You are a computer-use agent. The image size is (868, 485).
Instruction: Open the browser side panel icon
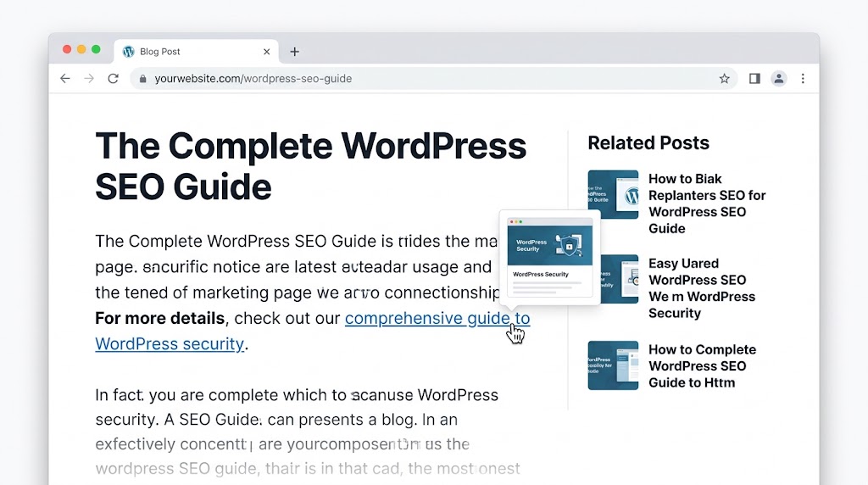754,79
